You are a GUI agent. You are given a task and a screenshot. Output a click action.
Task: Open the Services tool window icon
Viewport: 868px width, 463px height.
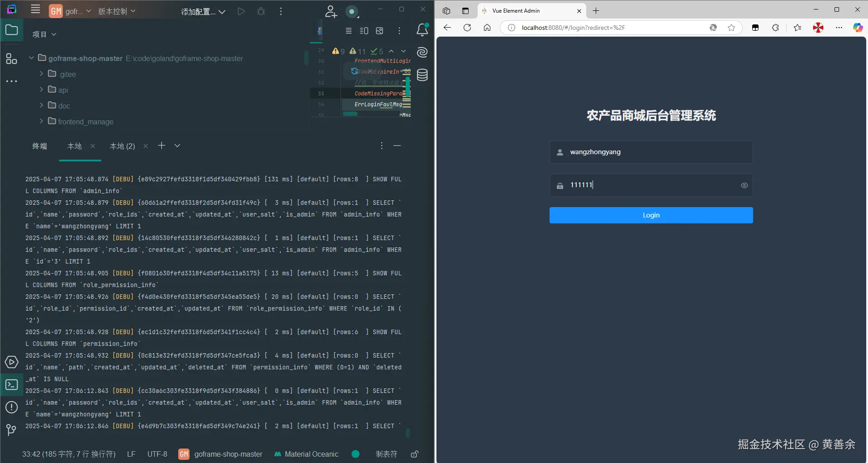tap(11, 362)
